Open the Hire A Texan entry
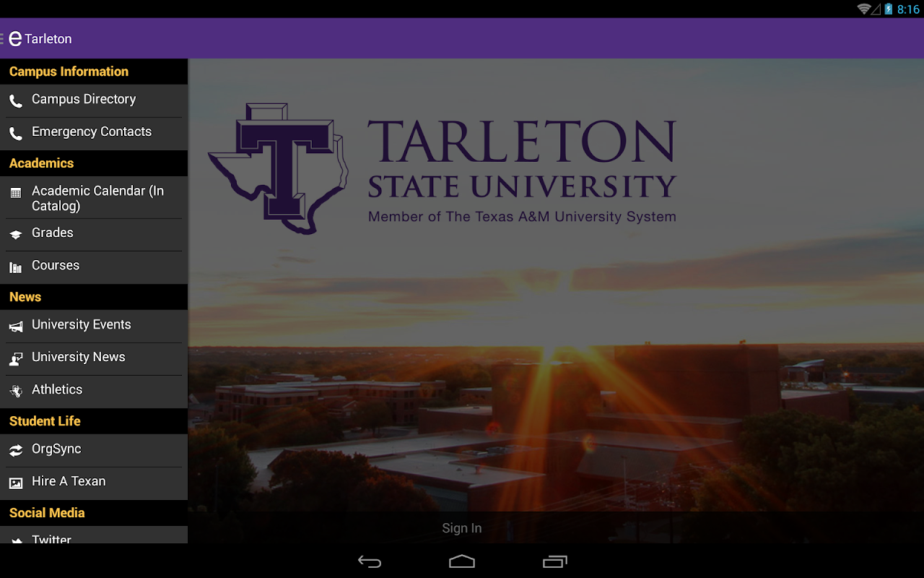924x578 pixels. 94,483
